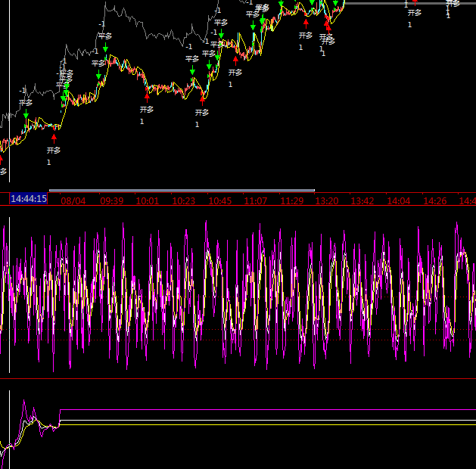Screen dimensions: 476x469
Task: Click the red 开多 arrow above 11:29
Action: 306,23
